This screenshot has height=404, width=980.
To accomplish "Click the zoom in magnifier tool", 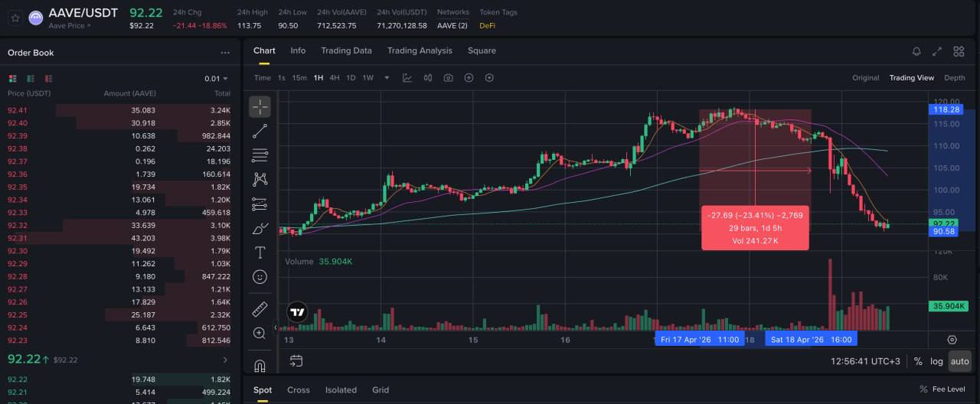I will click(260, 333).
